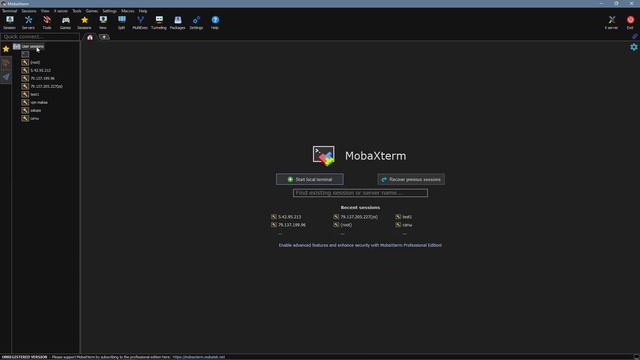Click the new tab button beside Home
This screenshot has height=360, width=640.
tap(104, 37)
